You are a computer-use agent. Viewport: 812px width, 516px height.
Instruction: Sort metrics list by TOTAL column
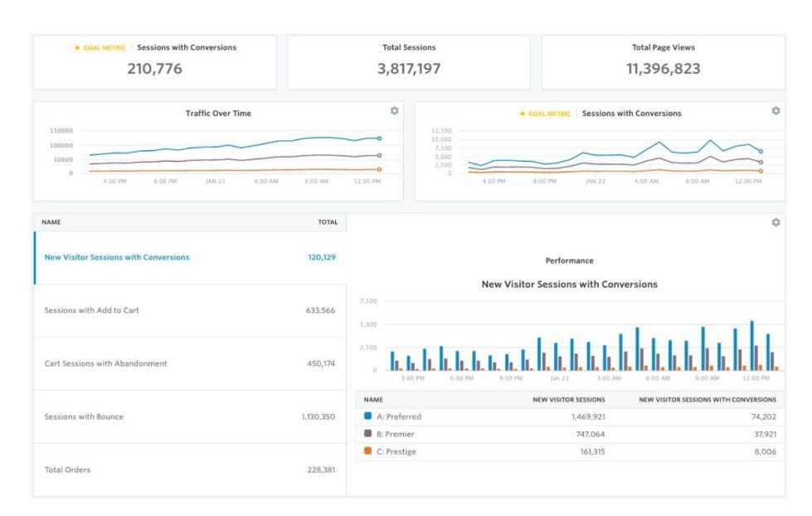coord(328,222)
